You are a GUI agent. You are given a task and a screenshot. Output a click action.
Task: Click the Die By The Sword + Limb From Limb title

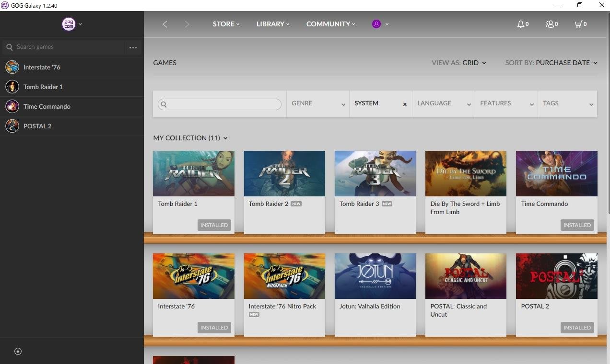[465, 207]
